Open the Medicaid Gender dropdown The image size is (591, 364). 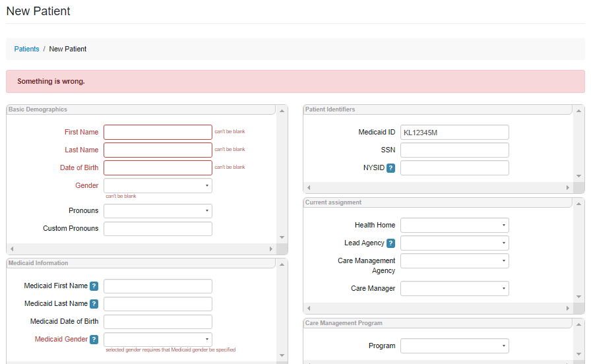158,340
